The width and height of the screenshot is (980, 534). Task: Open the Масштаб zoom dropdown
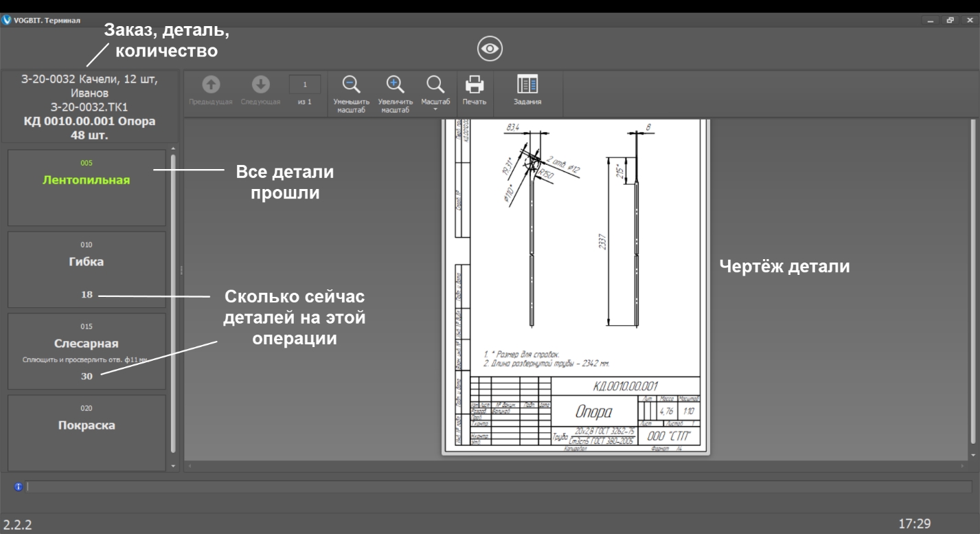435,93
